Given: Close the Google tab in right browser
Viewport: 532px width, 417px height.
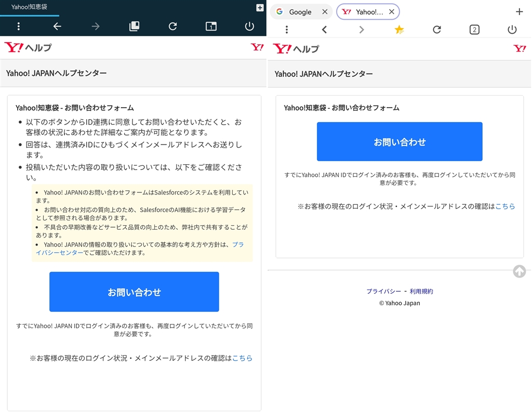Looking at the screenshot, I should point(325,12).
